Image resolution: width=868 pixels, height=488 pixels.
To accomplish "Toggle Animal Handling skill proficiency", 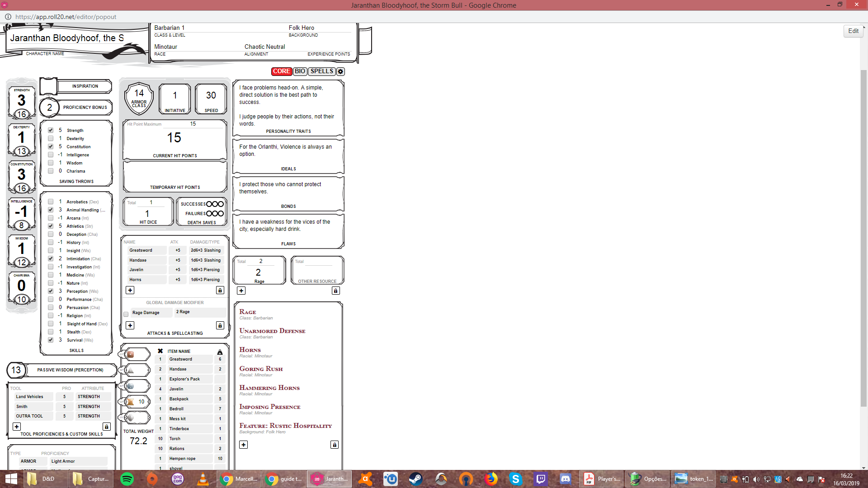I will click(x=51, y=210).
